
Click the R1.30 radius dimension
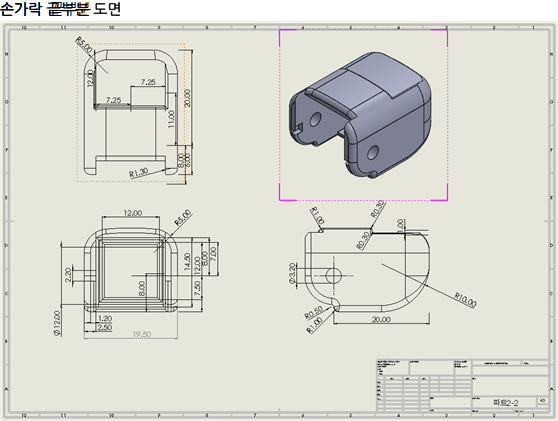click(138, 173)
